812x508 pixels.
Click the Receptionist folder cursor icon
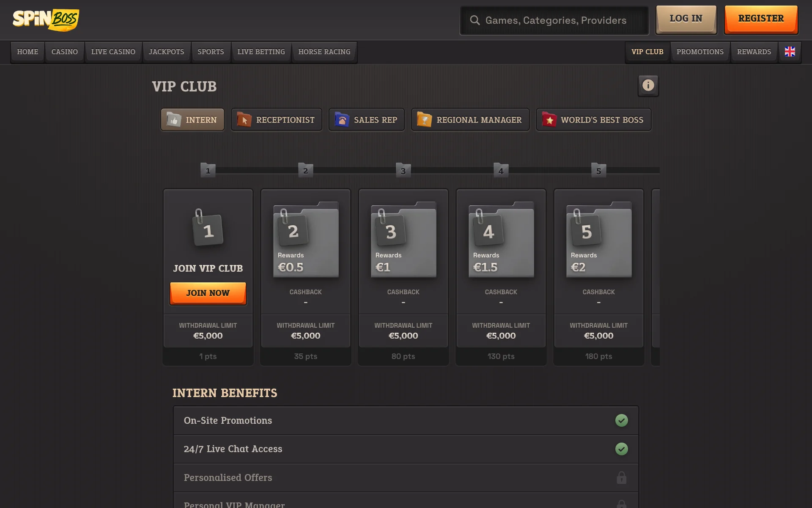click(244, 120)
